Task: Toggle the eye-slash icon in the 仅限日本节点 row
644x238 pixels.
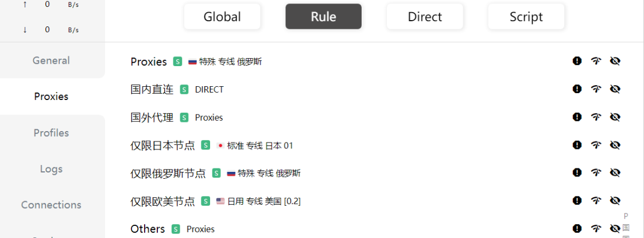Action: click(x=615, y=145)
